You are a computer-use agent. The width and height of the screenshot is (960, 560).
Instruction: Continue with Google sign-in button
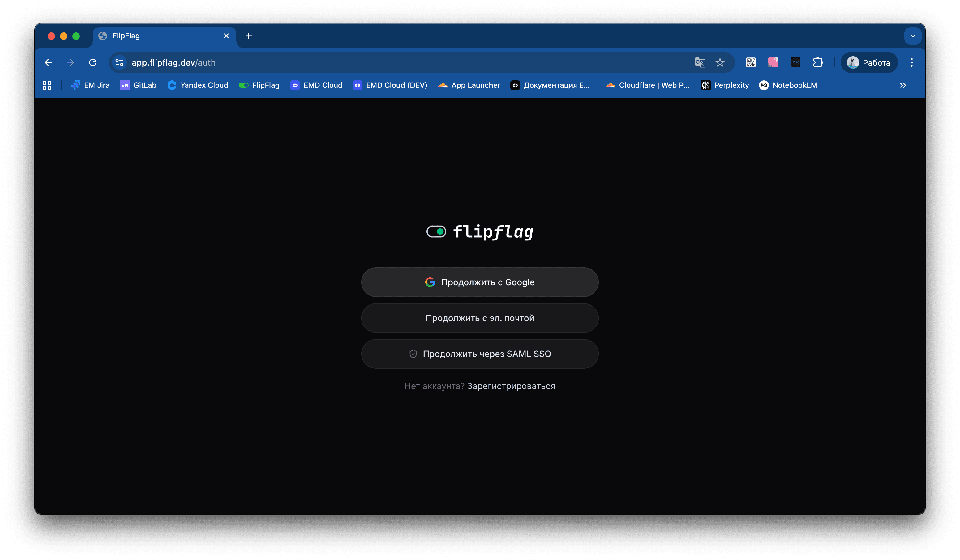pyautogui.click(x=480, y=282)
